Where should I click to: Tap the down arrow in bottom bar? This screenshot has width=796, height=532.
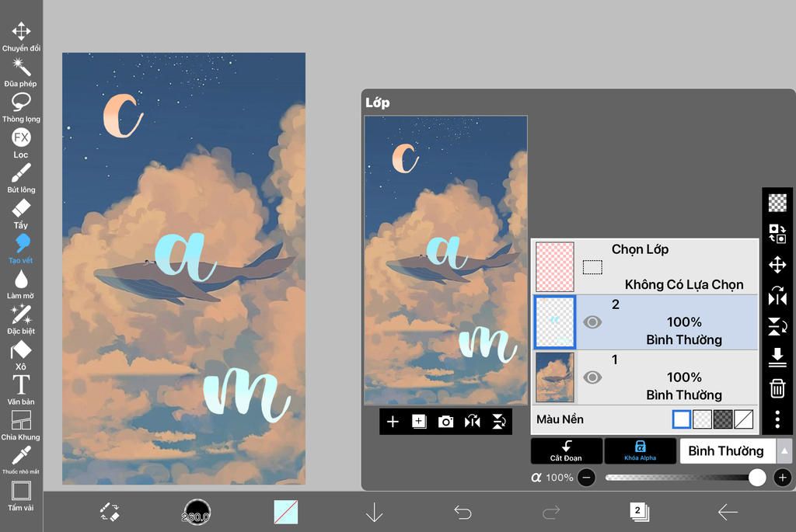click(x=374, y=513)
